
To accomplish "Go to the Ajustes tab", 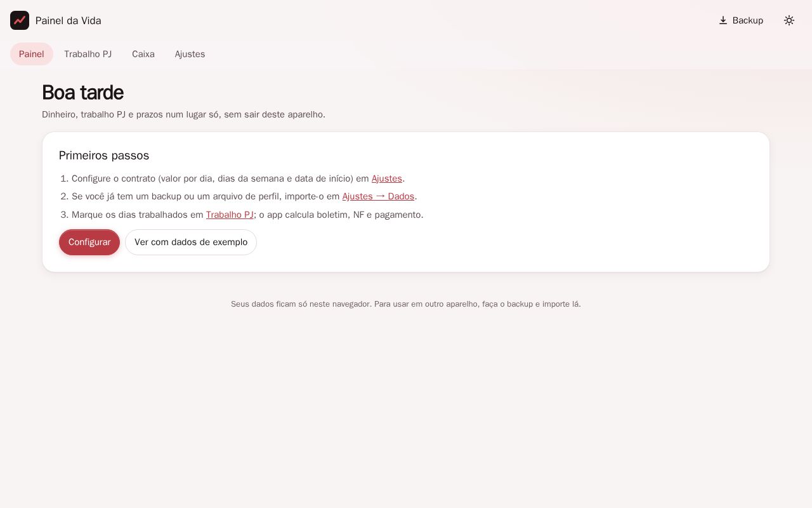I will pyautogui.click(x=190, y=54).
